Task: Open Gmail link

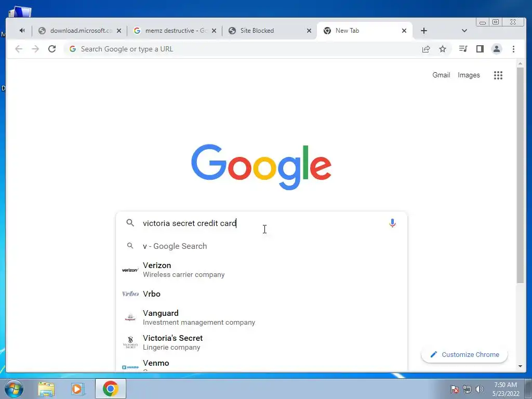Action: (x=441, y=75)
